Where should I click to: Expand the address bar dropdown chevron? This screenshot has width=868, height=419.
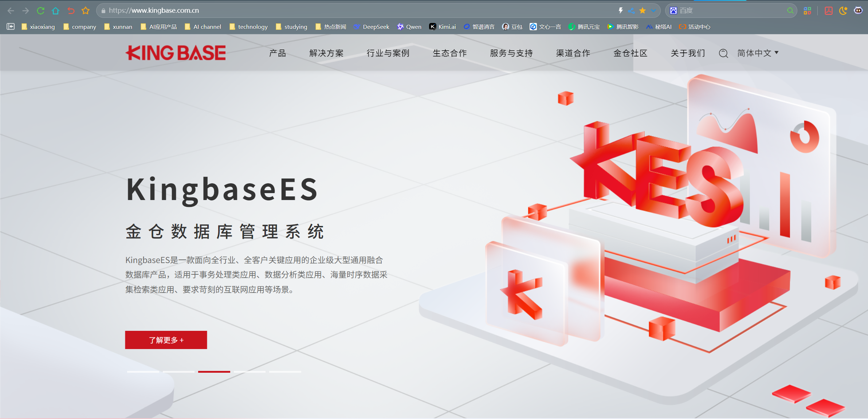click(653, 11)
